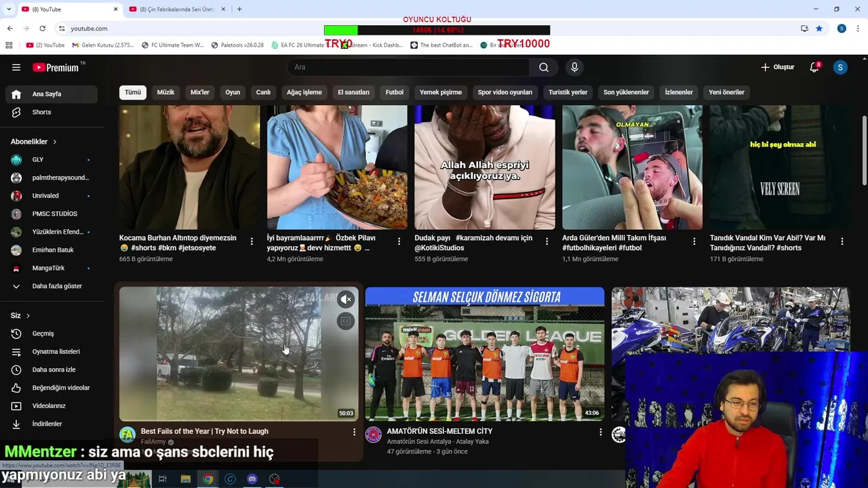The height and width of the screenshot is (488, 868).
Task: Open the Gelen Kutusu Gmail bookmark
Action: click(x=103, y=45)
